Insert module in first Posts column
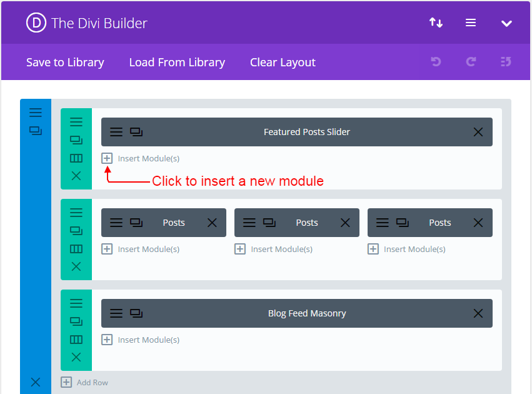The image size is (532, 394). (140, 249)
